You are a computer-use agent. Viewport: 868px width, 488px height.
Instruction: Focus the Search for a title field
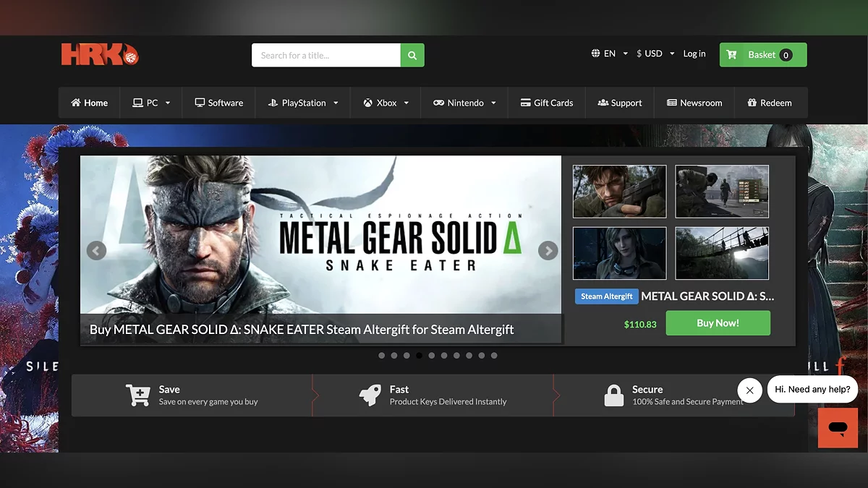pos(325,55)
